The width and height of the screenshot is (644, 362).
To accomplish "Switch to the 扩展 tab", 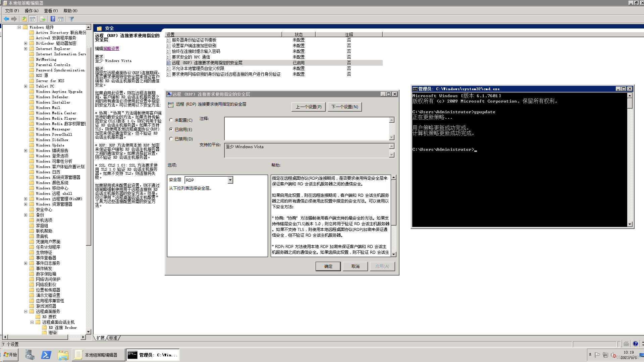I will tap(101, 338).
